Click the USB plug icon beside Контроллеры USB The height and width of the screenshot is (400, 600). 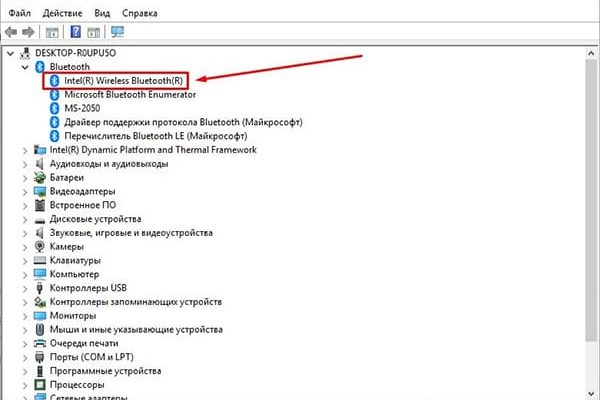coord(39,288)
